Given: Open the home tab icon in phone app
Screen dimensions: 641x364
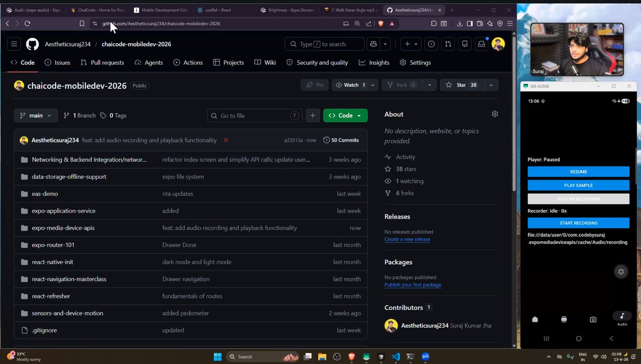Looking at the screenshot, I should click(535, 319).
